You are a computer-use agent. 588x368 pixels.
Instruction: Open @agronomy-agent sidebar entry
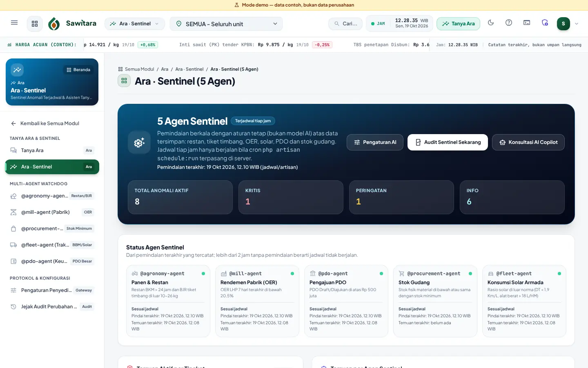(x=52, y=196)
